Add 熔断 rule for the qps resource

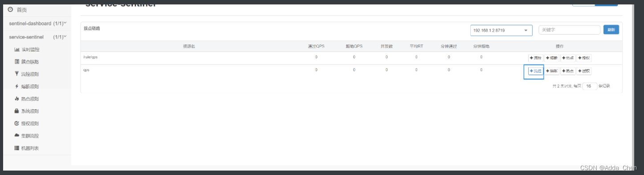click(551, 71)
